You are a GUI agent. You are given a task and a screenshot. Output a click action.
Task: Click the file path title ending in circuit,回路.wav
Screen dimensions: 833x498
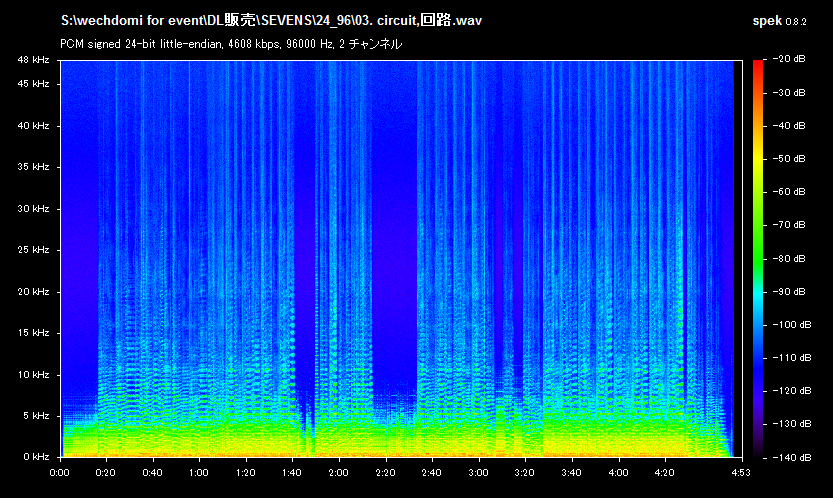pyautogui.click(x=271, y=20)
